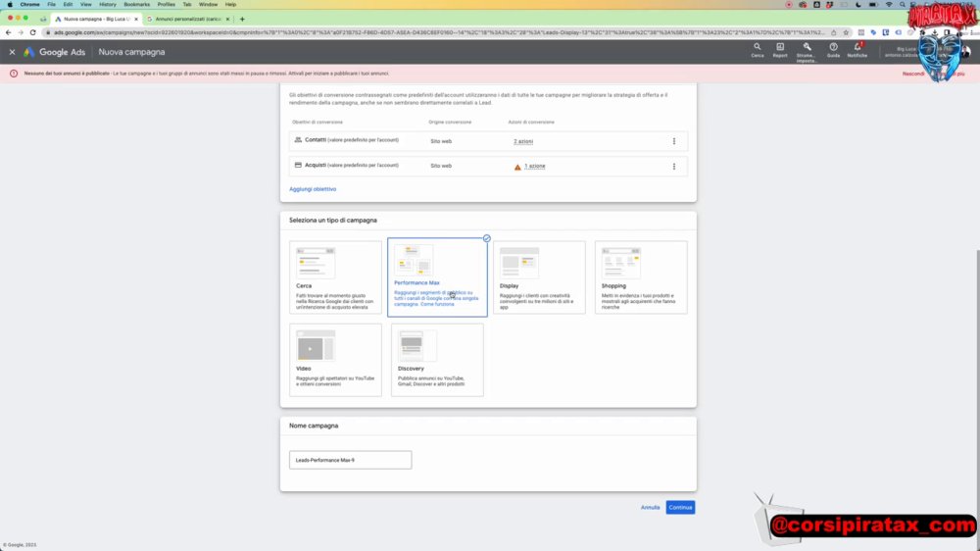Go back with the browser back arrow
Viewport: 980px width, 551px height.
(8, 32)
